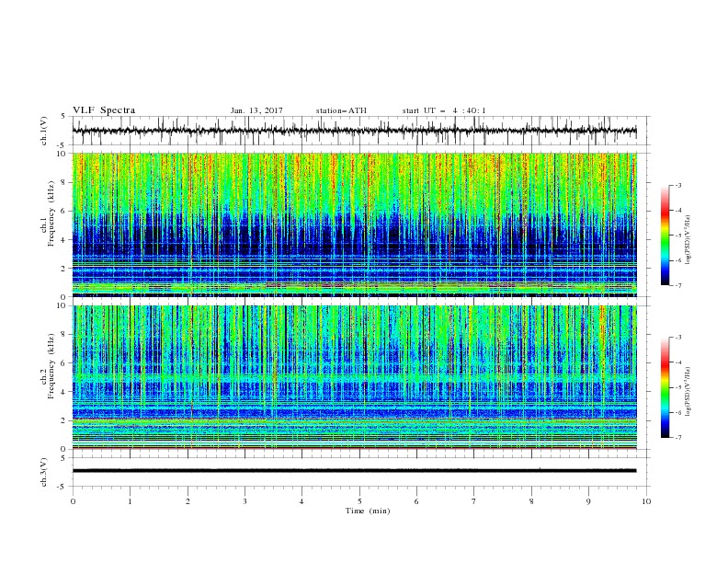728x563 pixels.
Task: Click the ch.2 colorbar "log(PSD)(V²/Hz)" label
Action: 688,391
